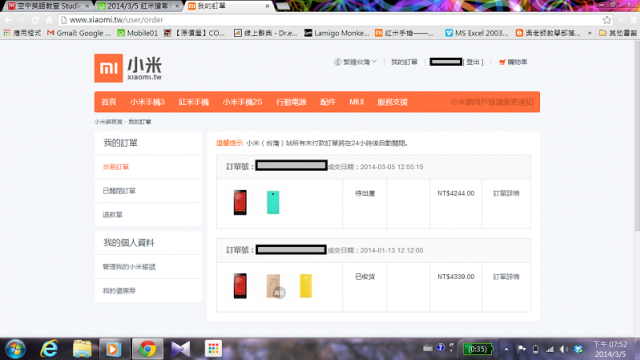
Task: Click yellow phone case thumbnail
Action: click(x=306, y=286)
